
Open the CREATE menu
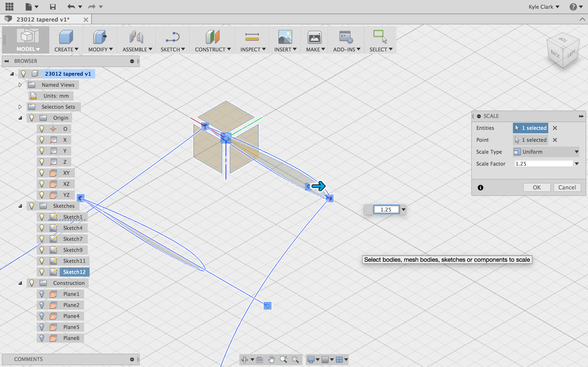coord(66,50)
